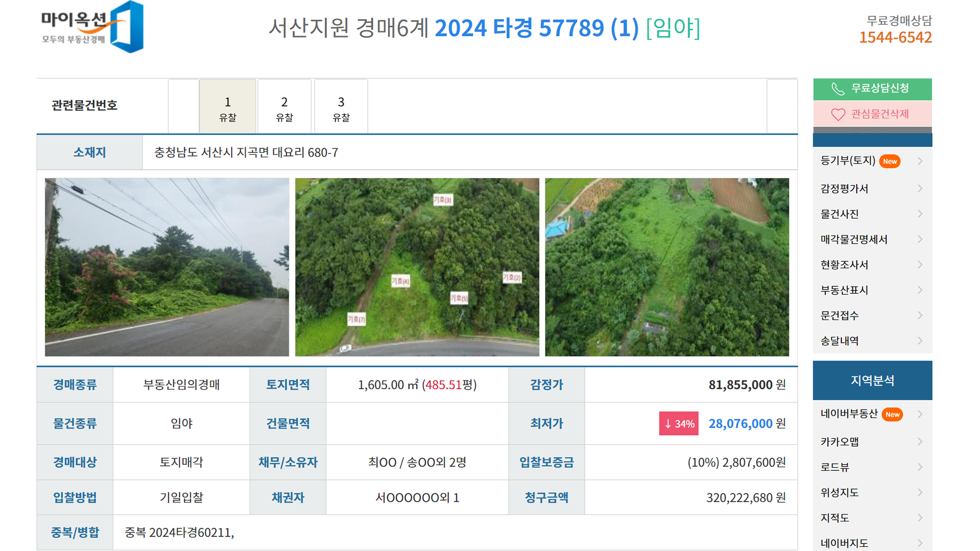Image resolution: width=980 pixels, height=551 pixels.
Task: Click the New badge beside 네이버부동산
Action: point(892,414)
